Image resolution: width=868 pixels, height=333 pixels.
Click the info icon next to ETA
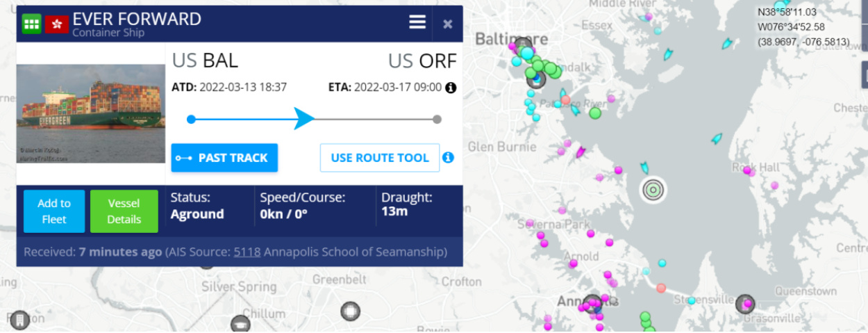point(451,88)
